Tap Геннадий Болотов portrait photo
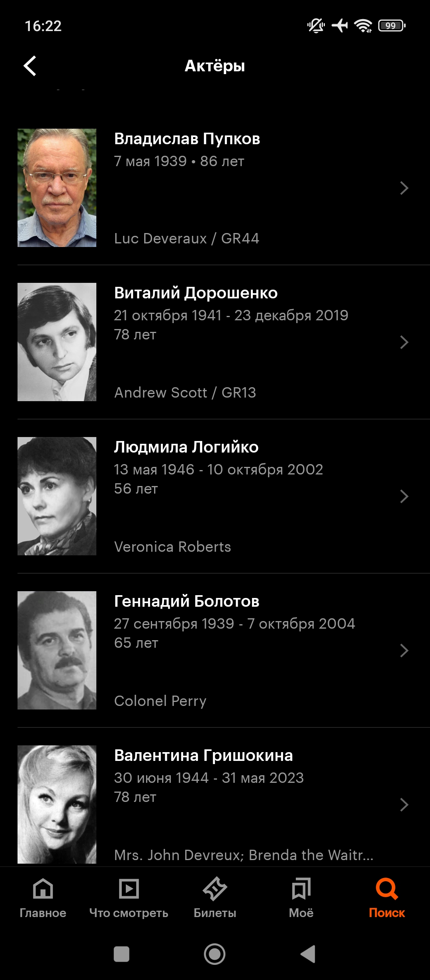430x980 pixels. click(57, 650)
